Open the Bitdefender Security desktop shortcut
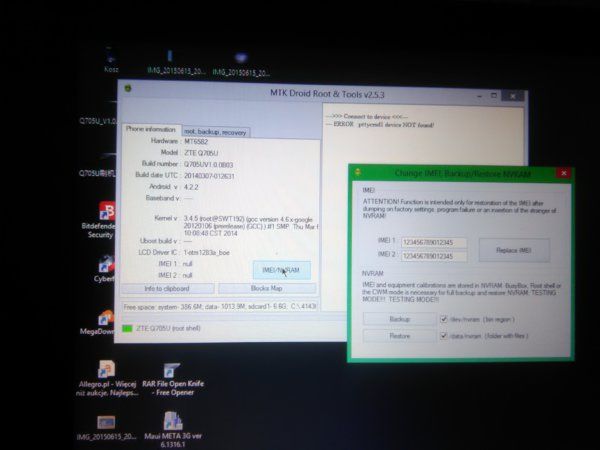Image resolution: width=600 pixels, height=450 pixels. point(104,219)
